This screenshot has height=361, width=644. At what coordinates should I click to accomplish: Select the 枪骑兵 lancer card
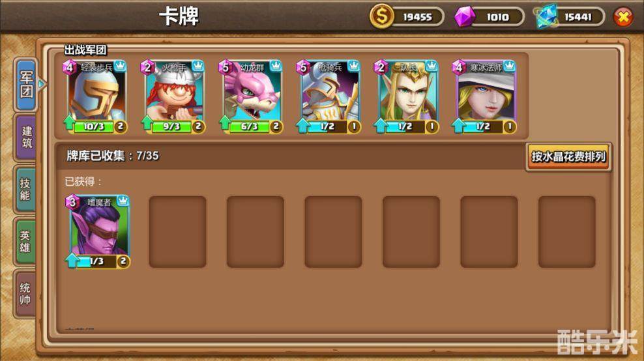tap(329, 96)
